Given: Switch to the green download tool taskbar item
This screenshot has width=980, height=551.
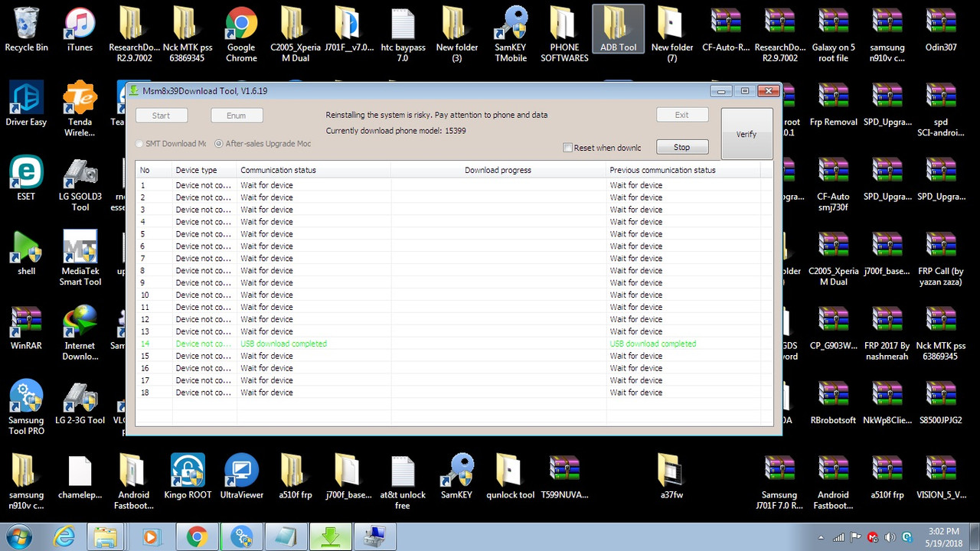Looking at the screenshot, I should click(x=330, y=536).
